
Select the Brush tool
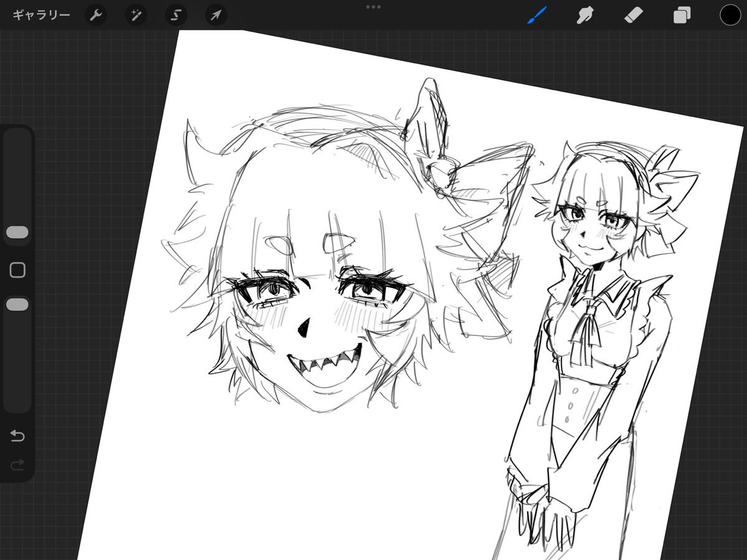[x=537, y=15]
